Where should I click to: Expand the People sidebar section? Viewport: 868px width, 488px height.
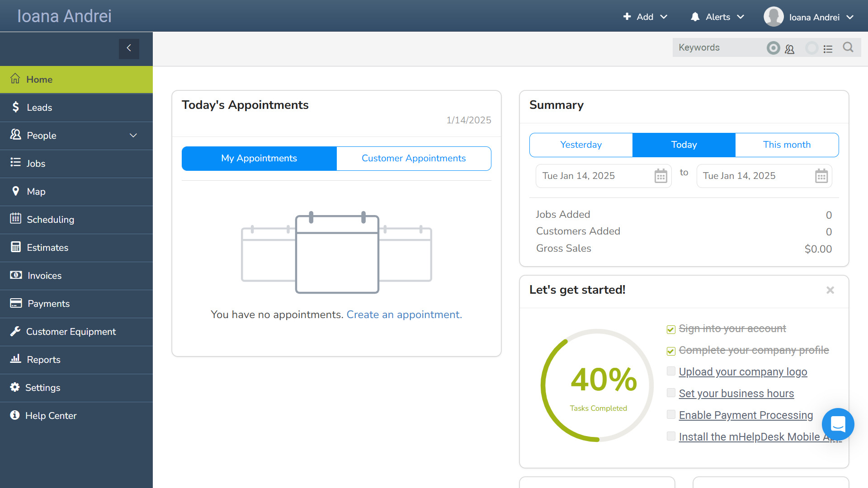click(x=41, y=136)
